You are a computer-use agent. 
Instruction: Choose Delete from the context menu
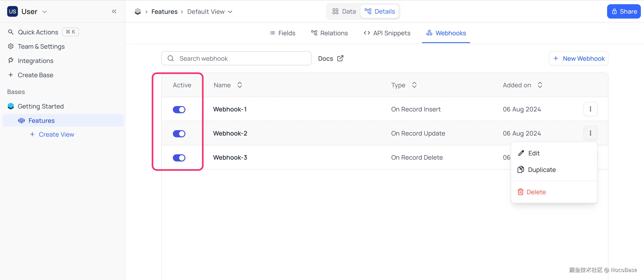(x=554, y=192)
